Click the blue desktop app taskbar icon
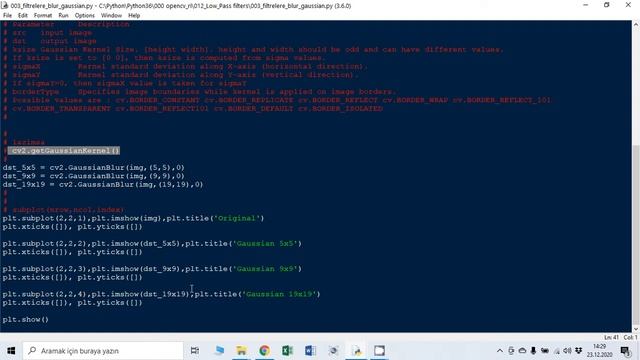The image size is (640, 360). pyautogui.click(x=219, y=351)
